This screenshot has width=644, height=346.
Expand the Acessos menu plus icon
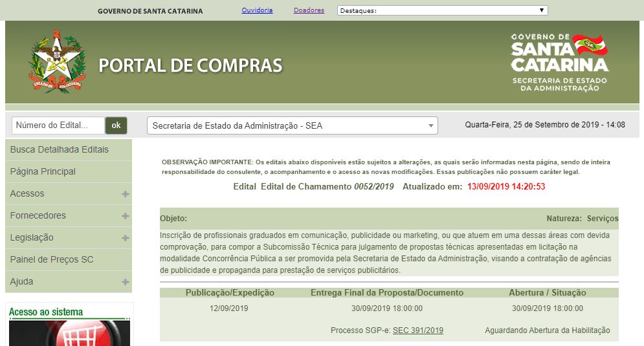(x=126, y=194)
